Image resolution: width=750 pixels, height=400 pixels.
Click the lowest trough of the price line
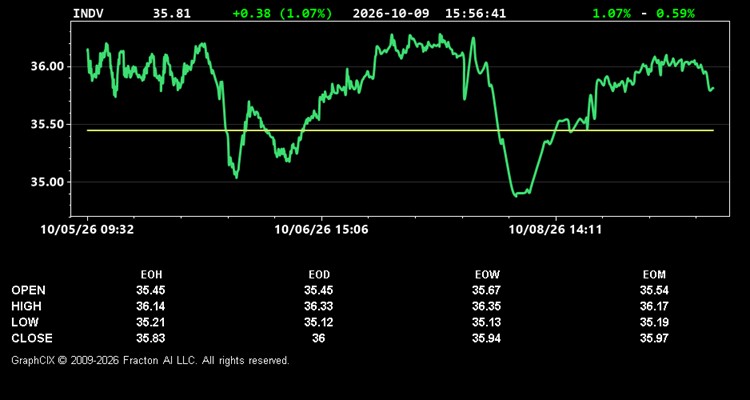tap(516, 195)
